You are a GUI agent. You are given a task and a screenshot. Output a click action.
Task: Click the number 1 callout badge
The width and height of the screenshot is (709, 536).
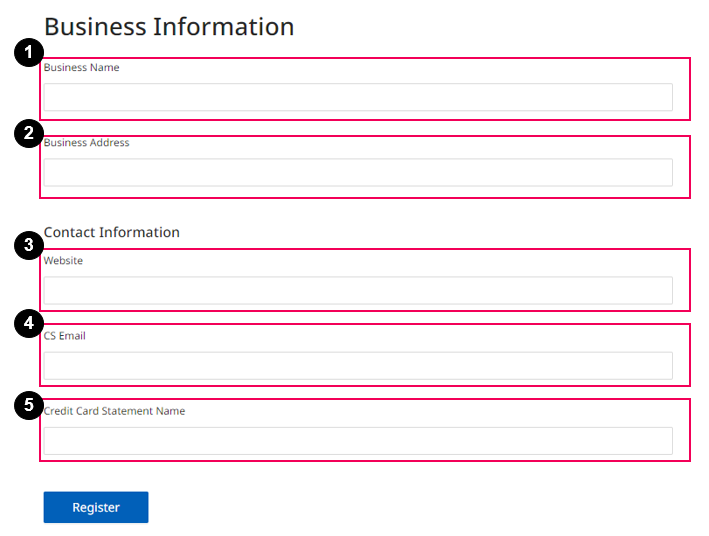point(29,53)
